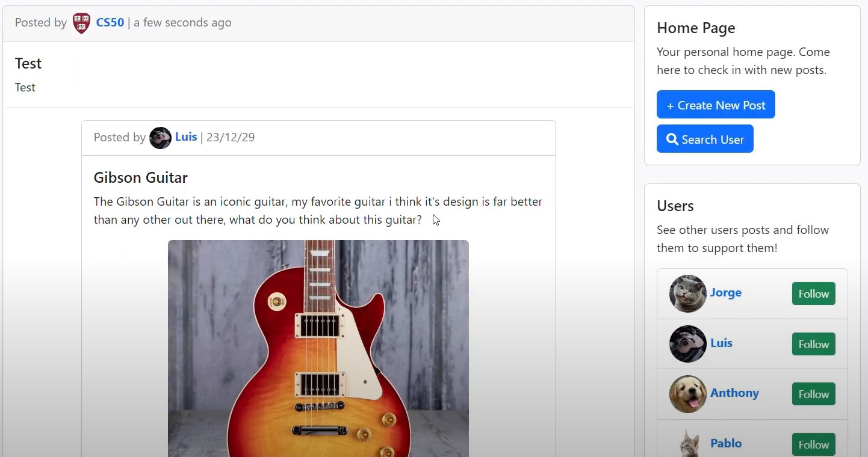Open CS50 profile link in post header

pyautogui.click(x=110, y=23)
